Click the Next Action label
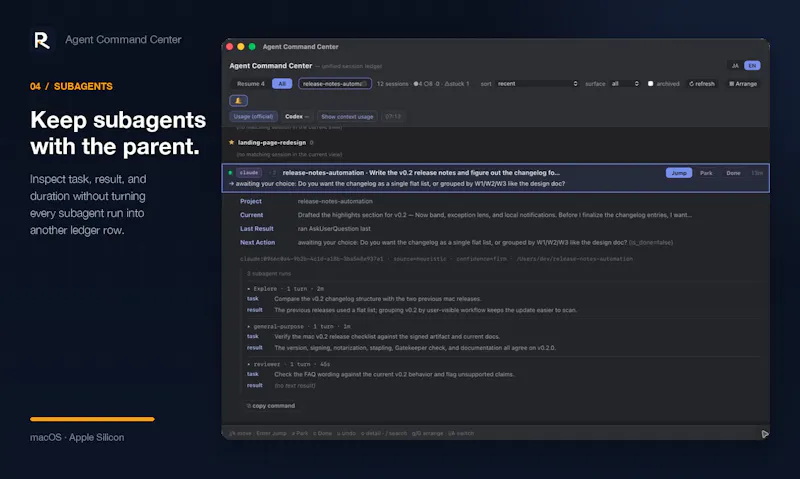 (x=257, y=242)
